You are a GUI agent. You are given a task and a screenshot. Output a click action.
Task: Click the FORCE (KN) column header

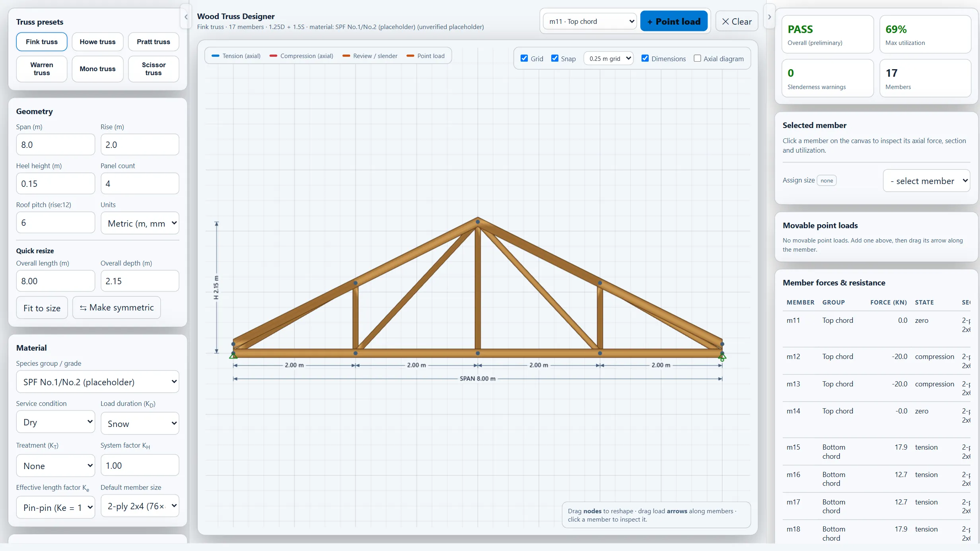[889, 303]
